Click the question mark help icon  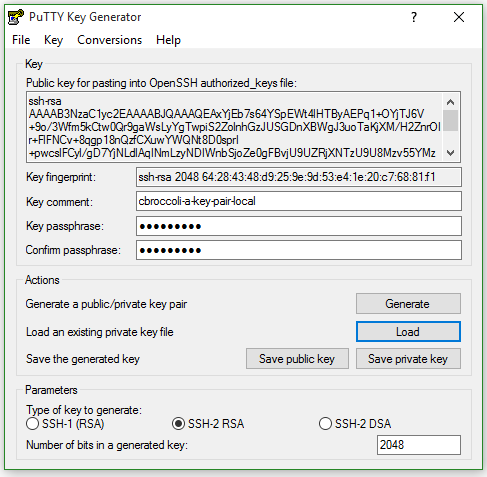(x=414, y=17)
